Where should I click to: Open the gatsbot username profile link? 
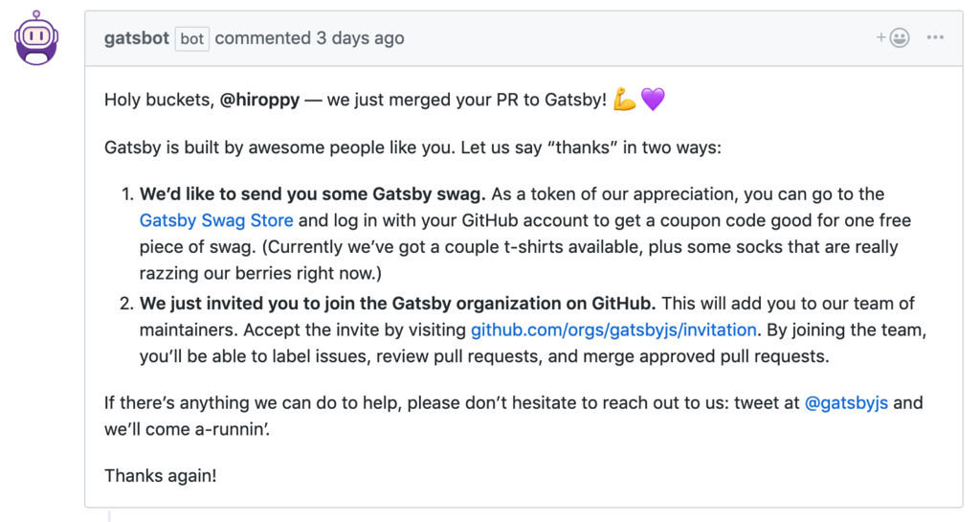tap(136, 38)
